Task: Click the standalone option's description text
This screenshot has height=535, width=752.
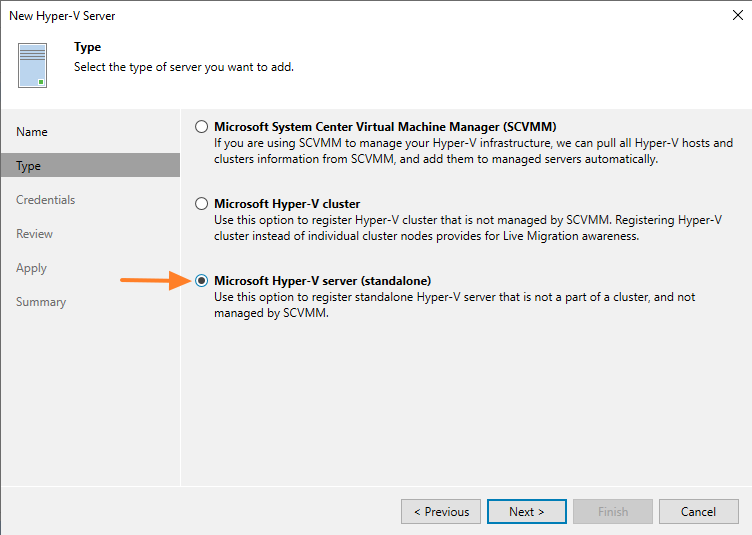Action: click(454, 305)
